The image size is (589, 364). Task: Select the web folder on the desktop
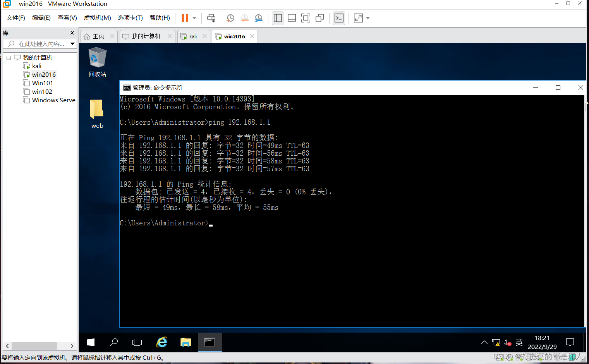(97, 114)
